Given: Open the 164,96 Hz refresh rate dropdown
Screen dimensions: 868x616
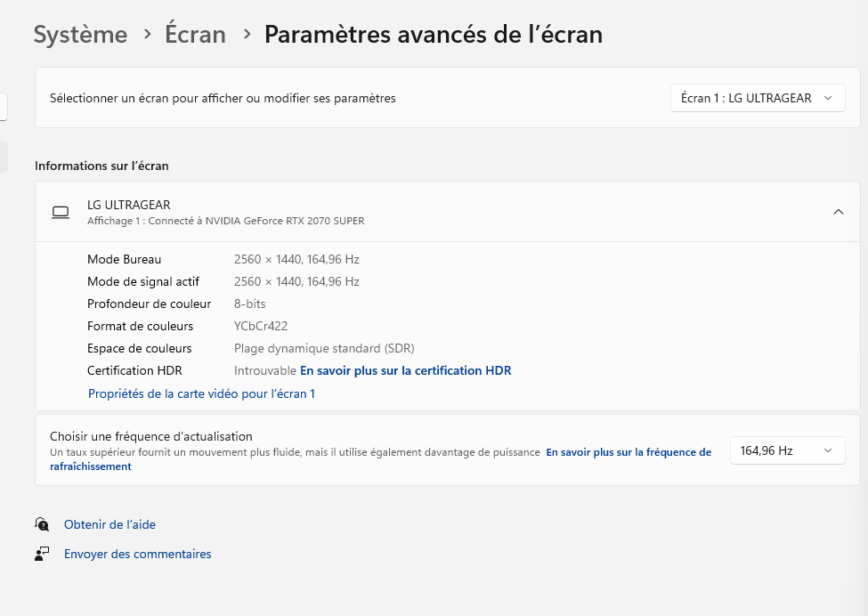Looking at the screenshot, I should (787, 450).
